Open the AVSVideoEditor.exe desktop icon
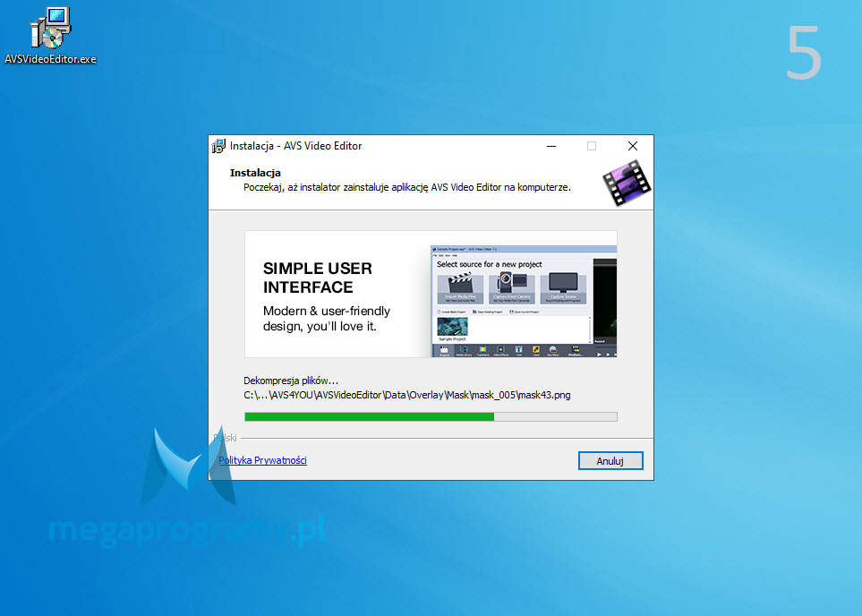 point(51,36)
